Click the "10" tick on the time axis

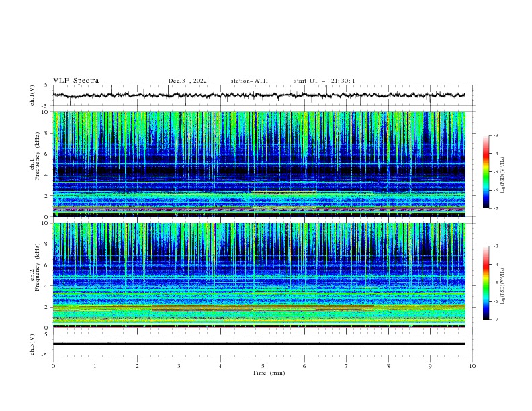point(472,366)
